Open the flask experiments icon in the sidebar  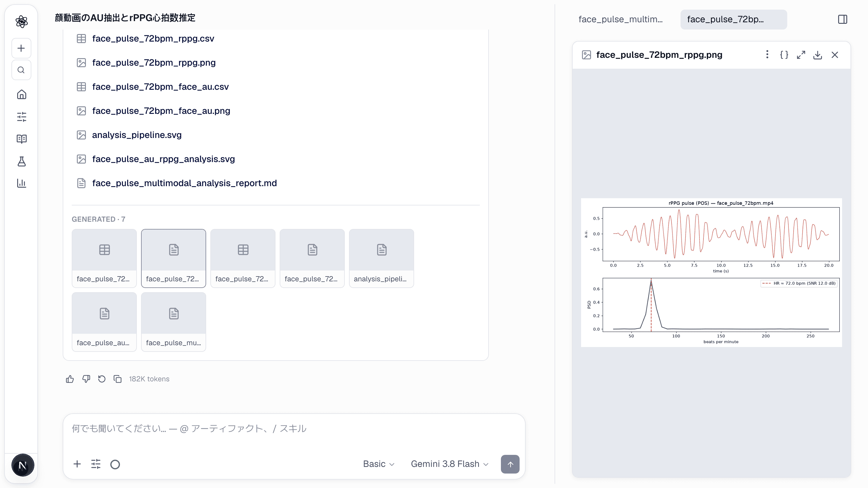pos(22,161)
